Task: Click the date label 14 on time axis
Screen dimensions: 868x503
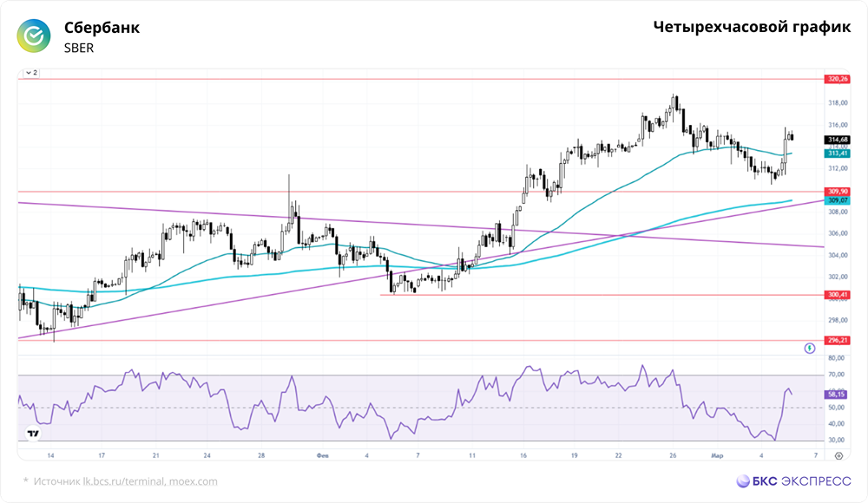Action: [50, 456]
